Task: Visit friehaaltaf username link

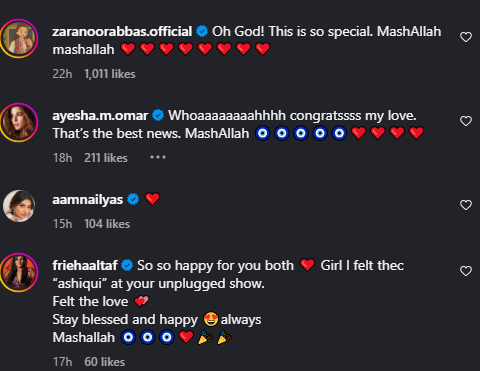Action: (85, 266)
